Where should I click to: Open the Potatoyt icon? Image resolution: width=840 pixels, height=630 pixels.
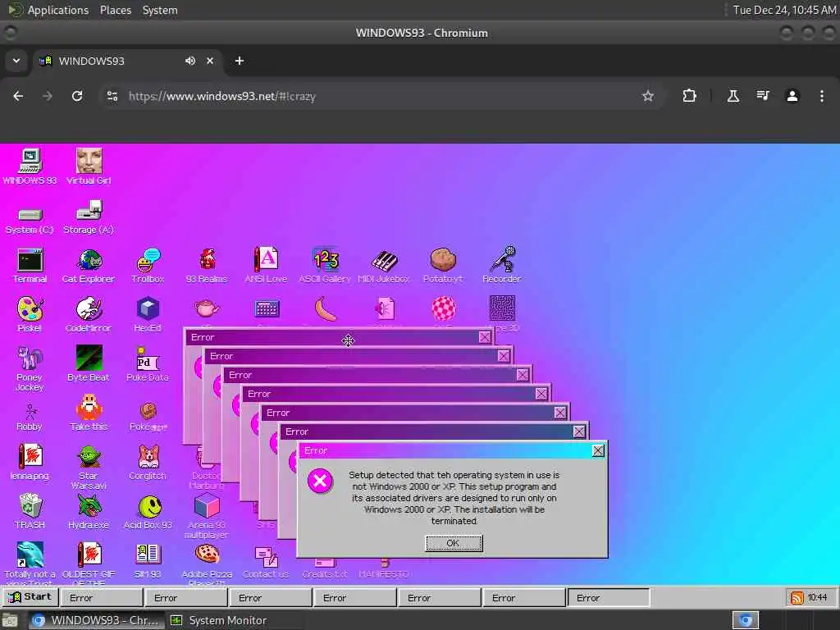coord(442,266)
